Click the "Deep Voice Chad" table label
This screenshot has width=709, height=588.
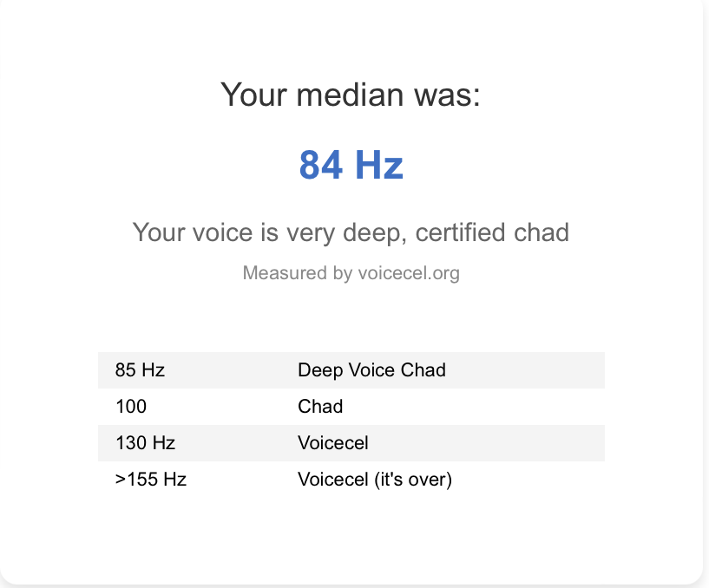(x=371, y=370)
